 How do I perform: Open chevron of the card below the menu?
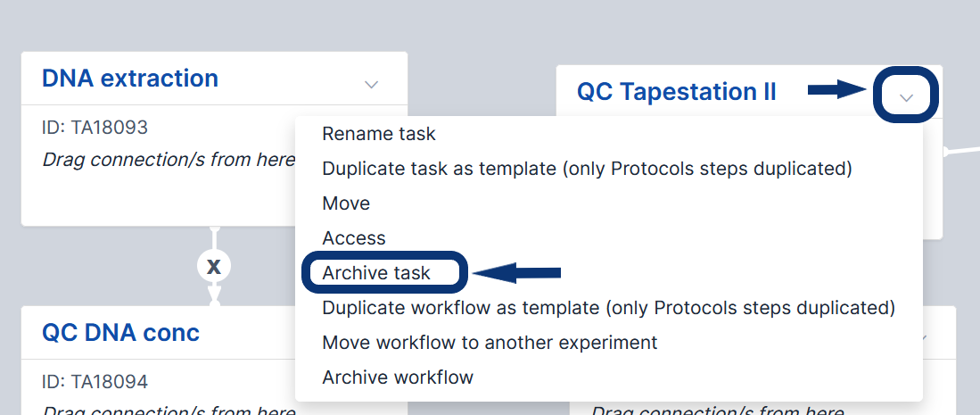[924, 338]
